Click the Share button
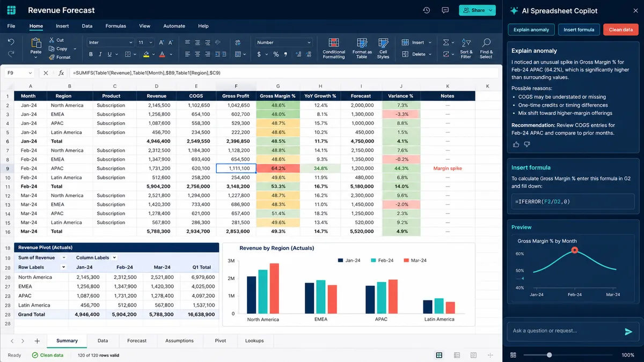Image resolution: width=644 pixels, height=362 pixels. coord(478,10)
